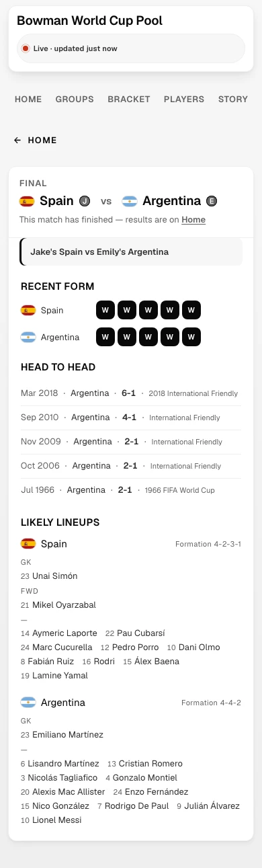
Task: Click the J owner badge beside Spain
Action: pyautogui.click(x=85, y=201)
